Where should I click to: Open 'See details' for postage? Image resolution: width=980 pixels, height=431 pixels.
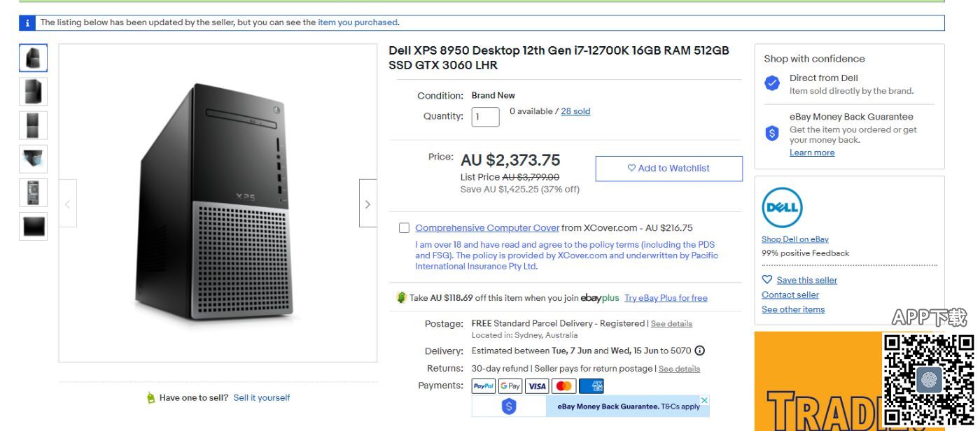671,323
